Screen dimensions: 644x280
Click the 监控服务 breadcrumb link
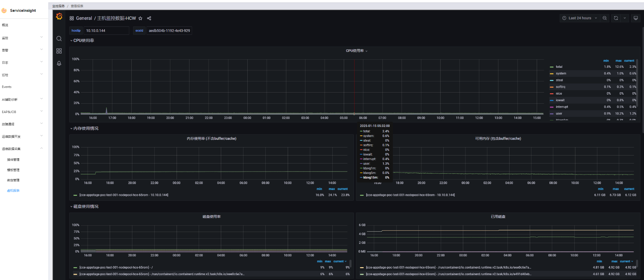point(59,6)
